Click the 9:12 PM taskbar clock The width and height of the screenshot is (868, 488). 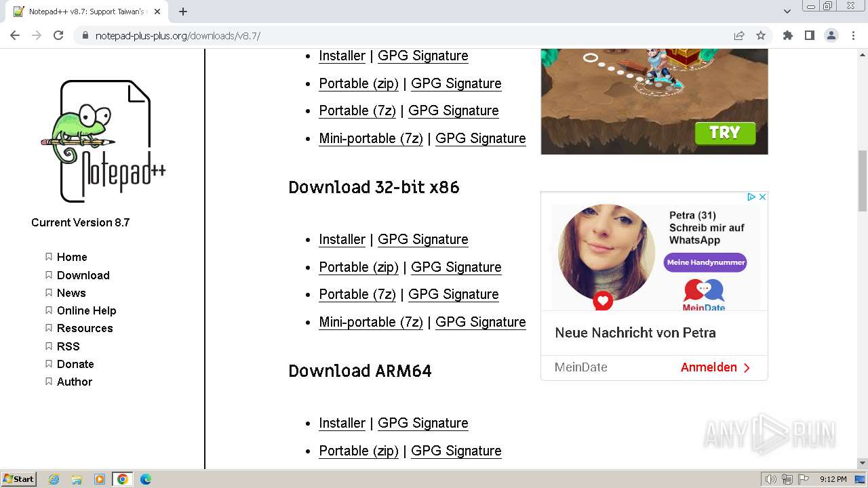pos(833,479)
